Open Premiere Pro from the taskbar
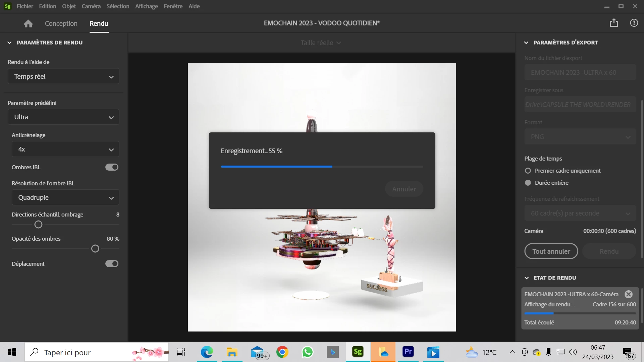The image size is (644, 362). pyautogui.click(x=408, y=352)
